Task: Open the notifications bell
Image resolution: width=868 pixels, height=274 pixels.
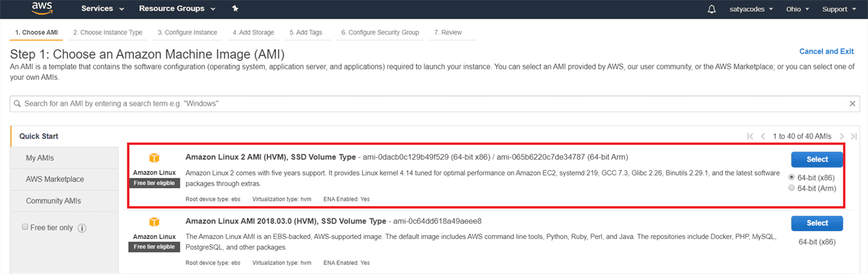Action: pos(711,9)
